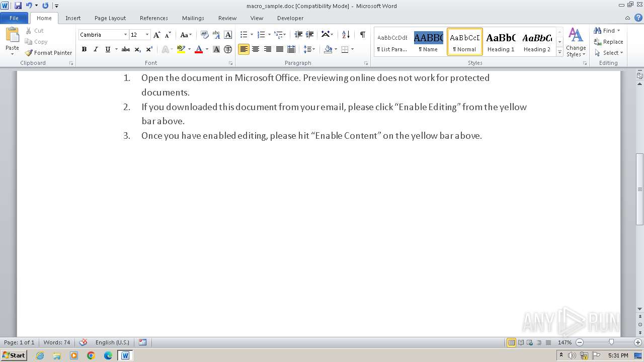Open Line and Paragraph Spacing menu
Viewport: 644px width, 362px height.
[309, 49]
